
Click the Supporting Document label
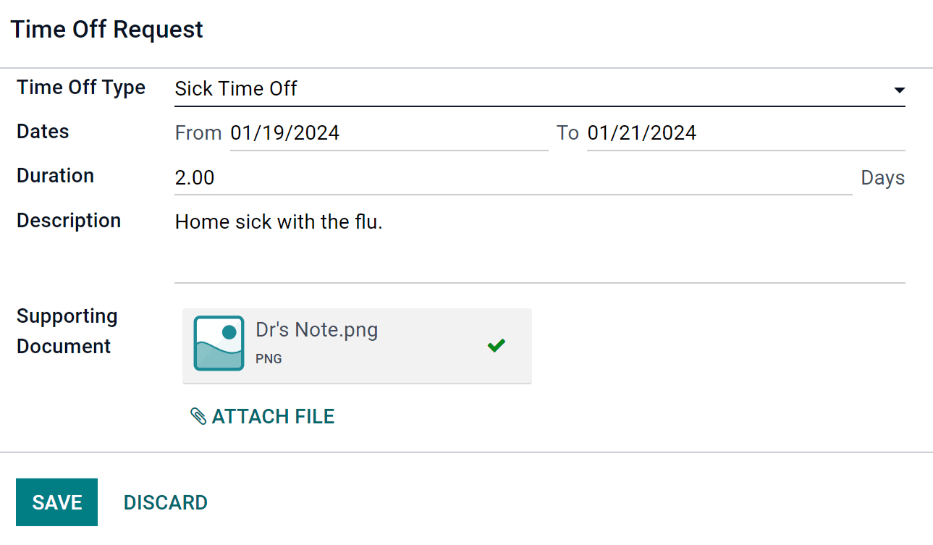[67, 331]
